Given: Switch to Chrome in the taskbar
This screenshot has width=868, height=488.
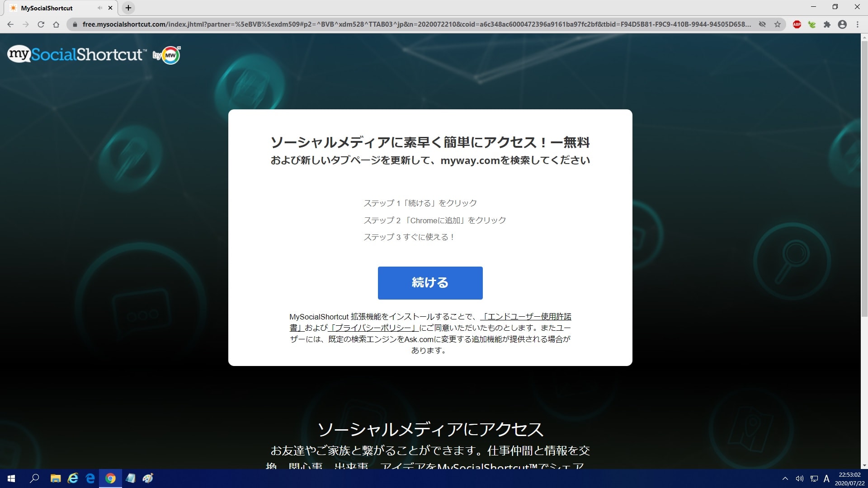Looking at the screenshot, I should 110,479.
